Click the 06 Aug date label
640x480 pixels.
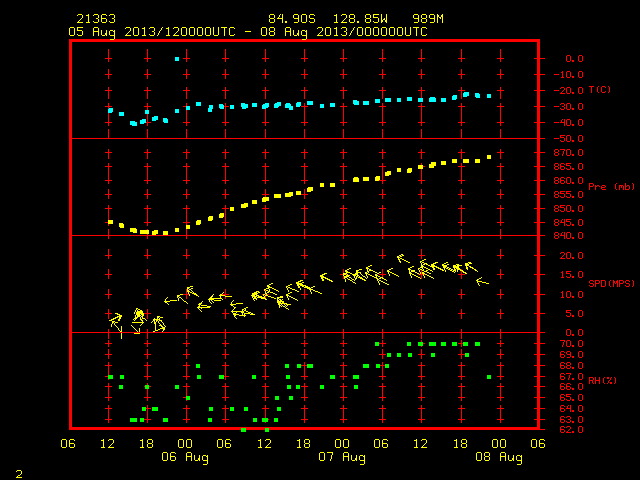pyautogui.click(x=185, y=457)
